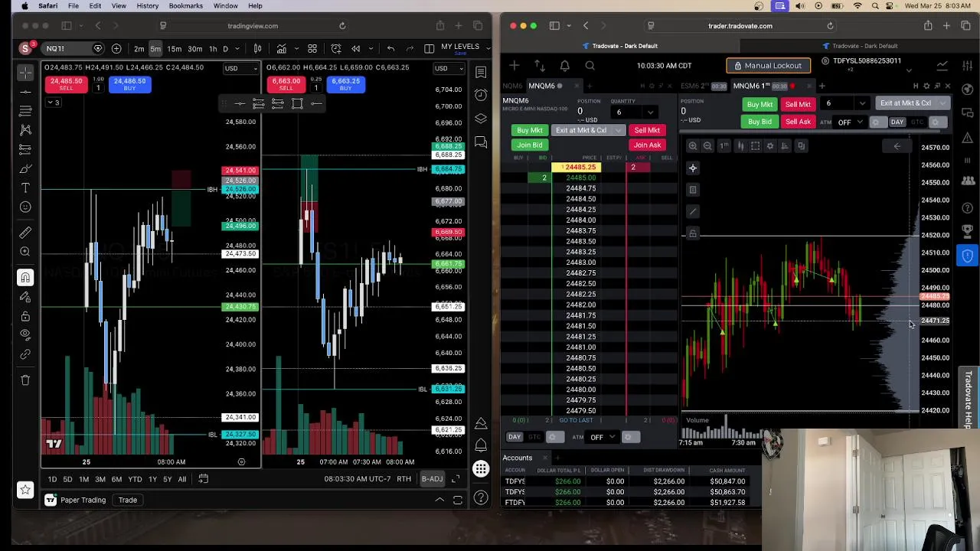This screenshot has width=980, height=551.
Task: Select the 1h timeframe
Action: coord(213,49)
